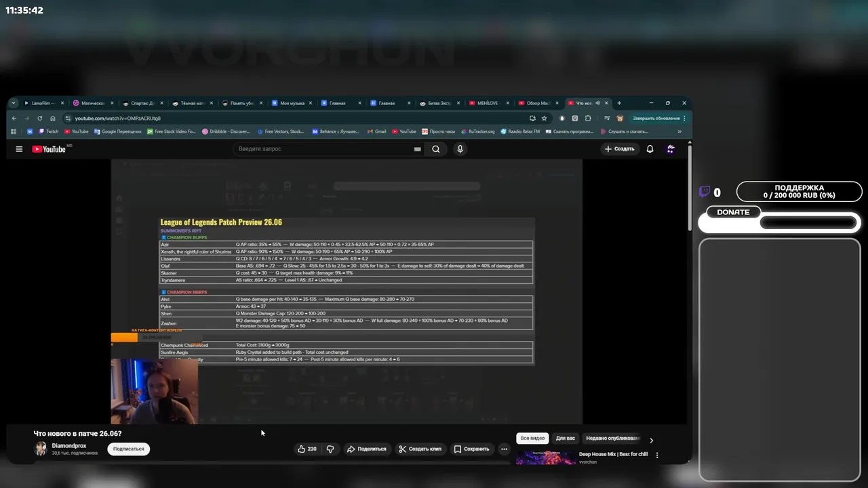Open the Chrome profile avatar
The height and width of the screenshot is (488, 868).
pyautogui.click(x=619, y=118)
